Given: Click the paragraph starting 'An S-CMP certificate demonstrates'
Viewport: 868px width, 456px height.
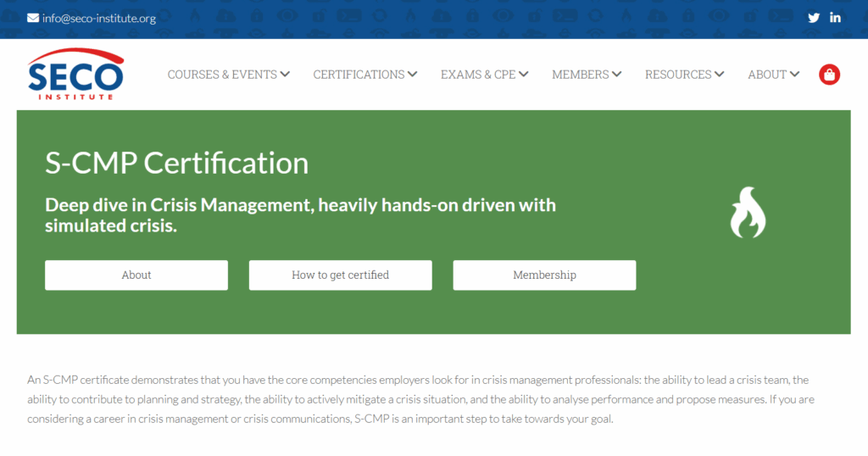Looking at the screenshot, I should coord(420,399).
